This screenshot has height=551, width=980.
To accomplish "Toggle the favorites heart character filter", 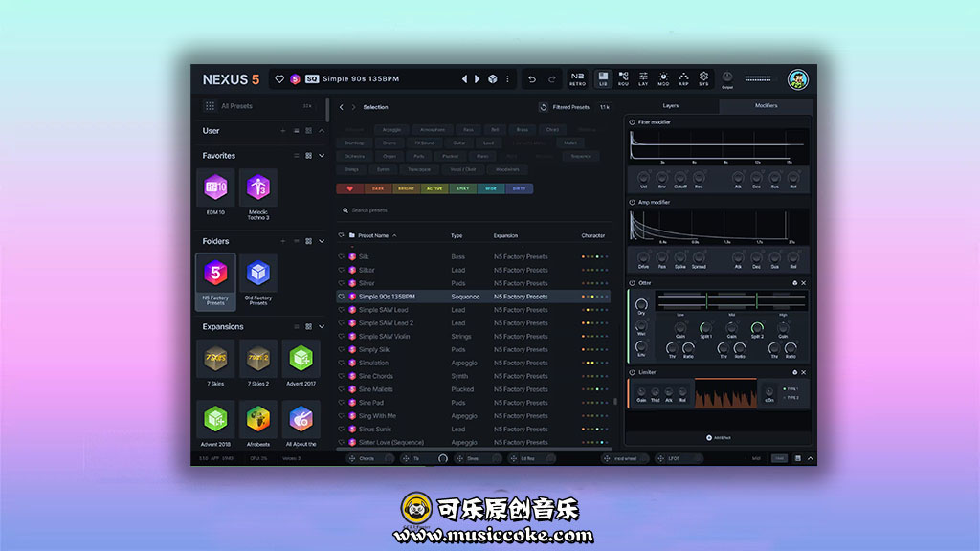I will point(350,188).
